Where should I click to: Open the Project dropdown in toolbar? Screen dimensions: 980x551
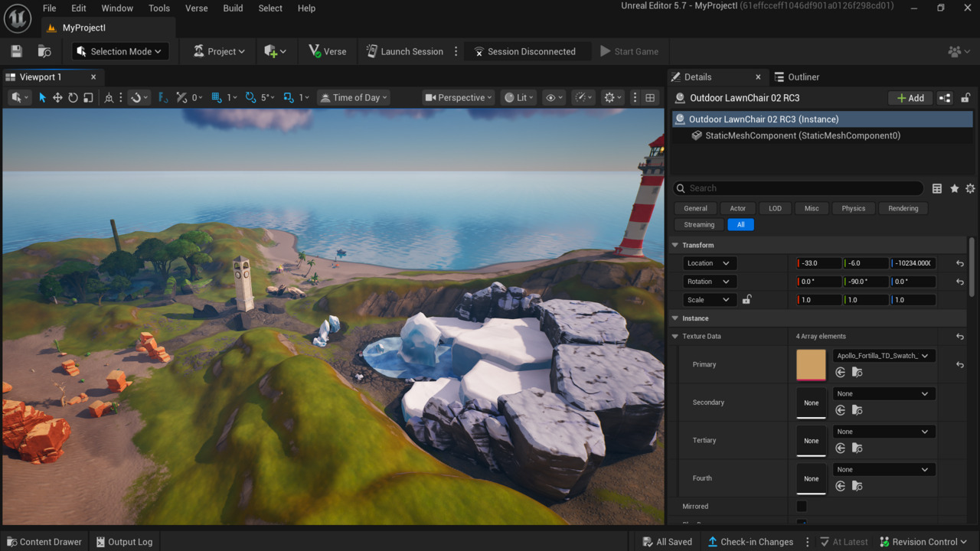[220, 51]
